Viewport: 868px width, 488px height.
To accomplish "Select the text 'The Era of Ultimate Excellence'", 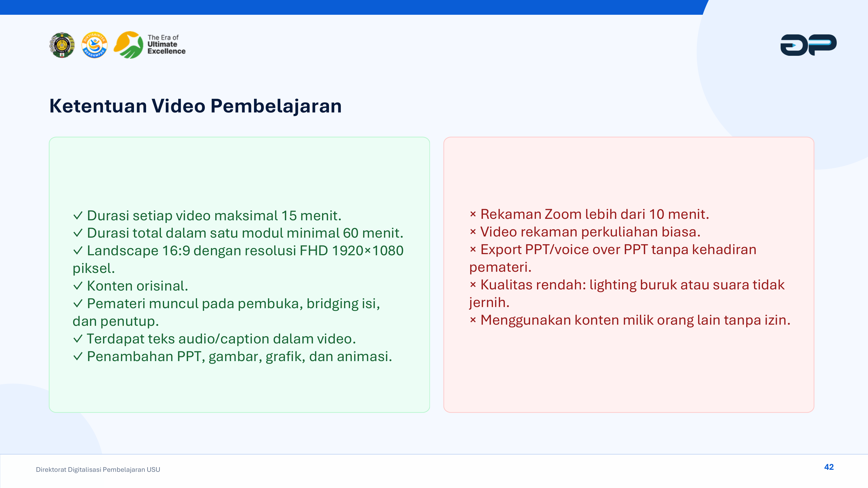I will click(166, 45).
